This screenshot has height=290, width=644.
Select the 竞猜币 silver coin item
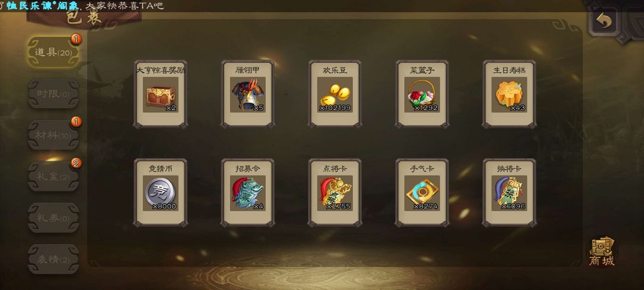(160, 193)
